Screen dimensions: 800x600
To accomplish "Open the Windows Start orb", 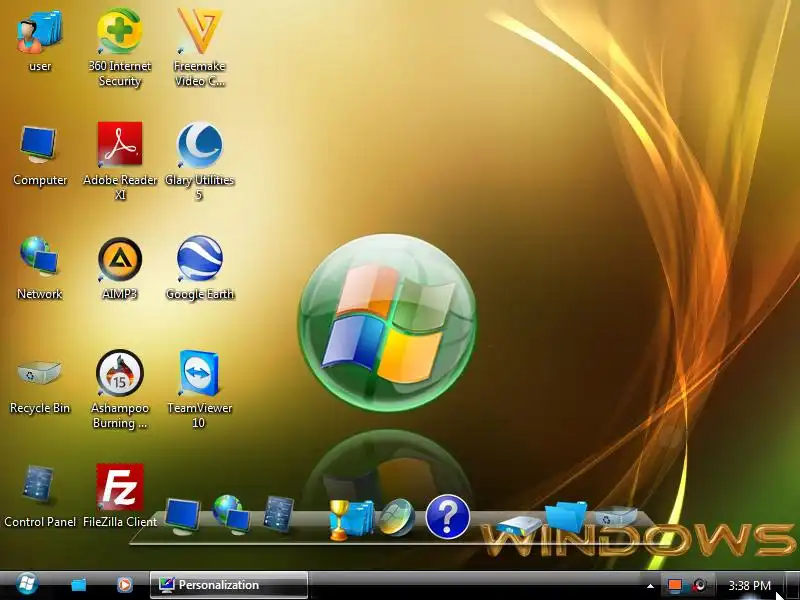I will click(27, 585).
